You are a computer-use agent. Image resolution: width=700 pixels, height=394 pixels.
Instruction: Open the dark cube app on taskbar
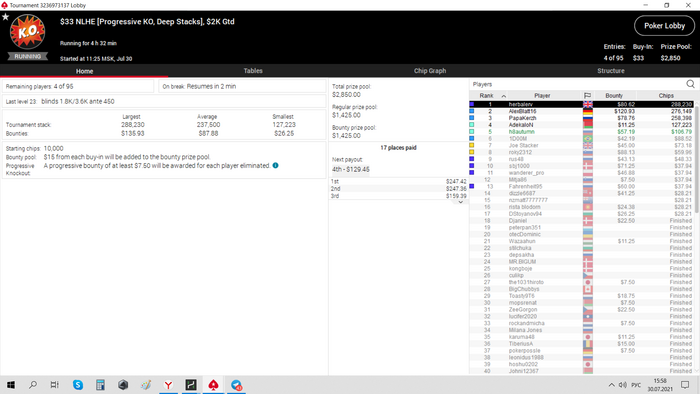(123, 385)
